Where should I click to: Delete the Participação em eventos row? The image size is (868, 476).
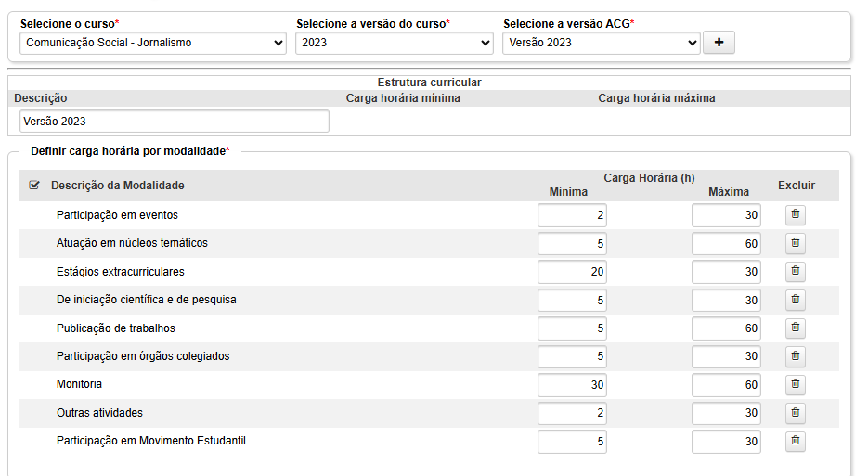click(x=796, y=215)
